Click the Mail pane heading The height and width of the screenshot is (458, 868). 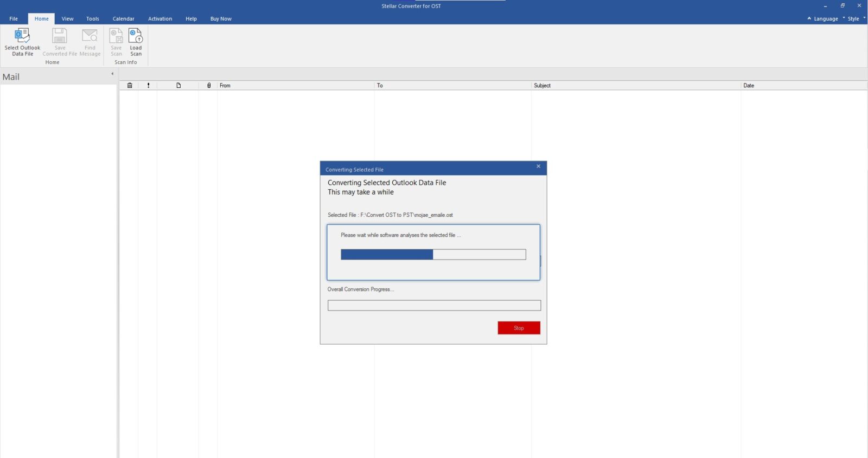(x=11, y=77)
